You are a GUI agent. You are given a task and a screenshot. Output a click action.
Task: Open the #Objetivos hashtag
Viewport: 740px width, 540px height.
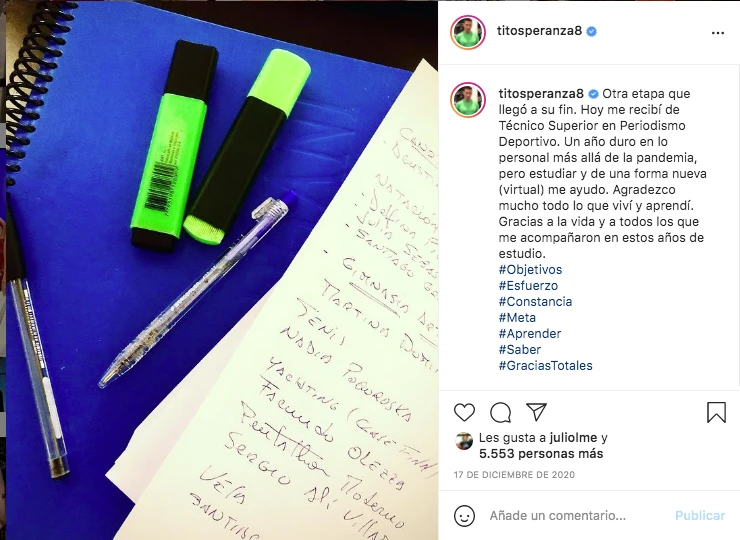point(530,270)
